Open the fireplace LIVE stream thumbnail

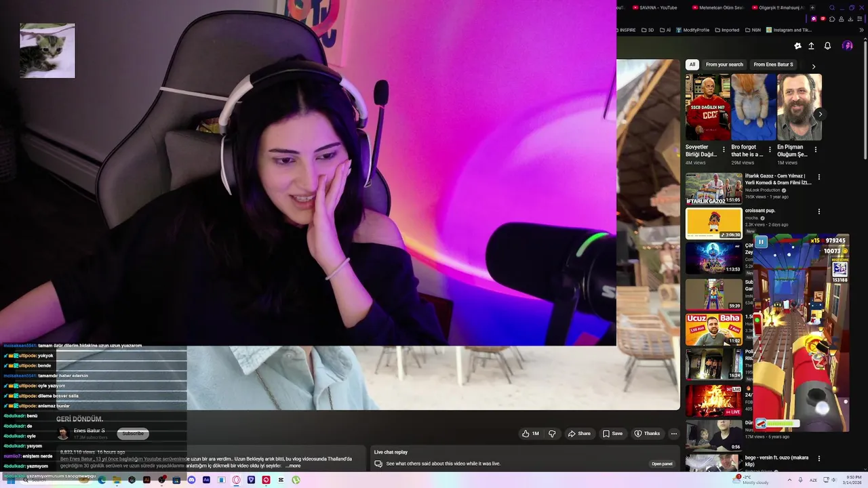click(x=714, y=400)
